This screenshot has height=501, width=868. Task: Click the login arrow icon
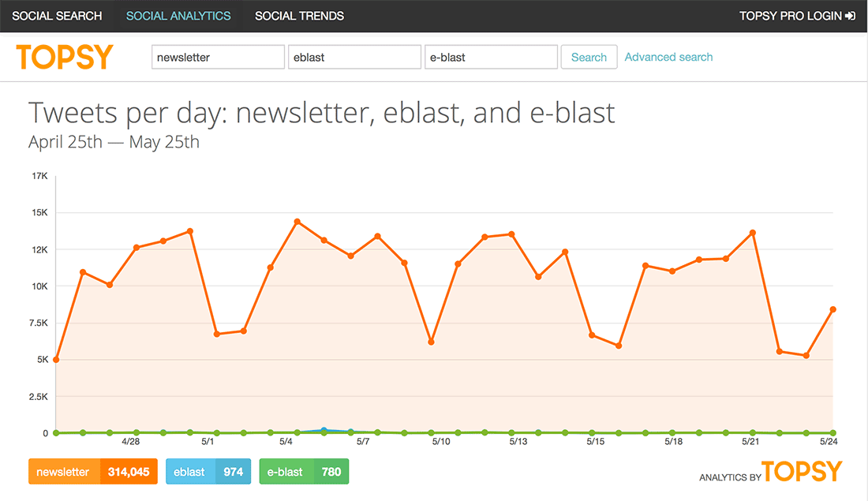[x=851, y=16]
